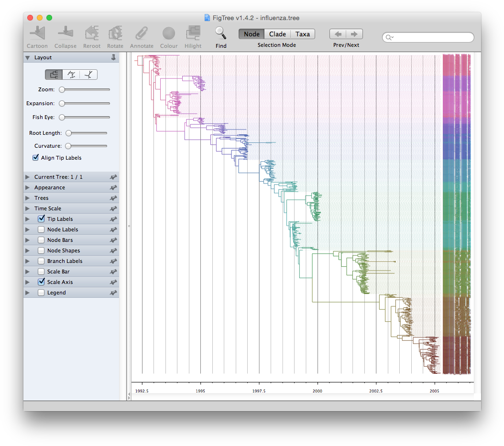This screenshot has height=446, width=504.
Task: Uncheck Align Tip Labels
Action: pyautogui.click(x=35, y=158)
